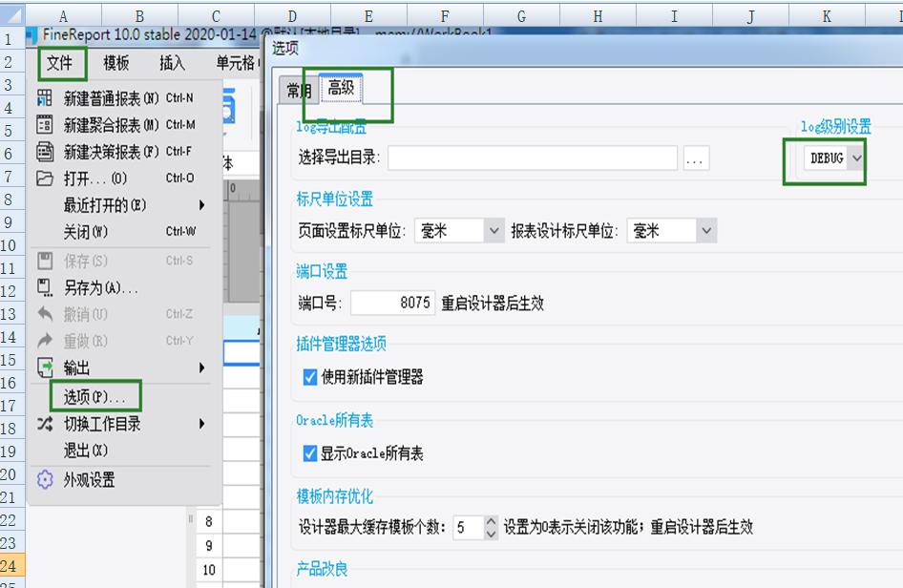
Task: Click the Oracle所有表 section heading
Action: click(335, 420)
